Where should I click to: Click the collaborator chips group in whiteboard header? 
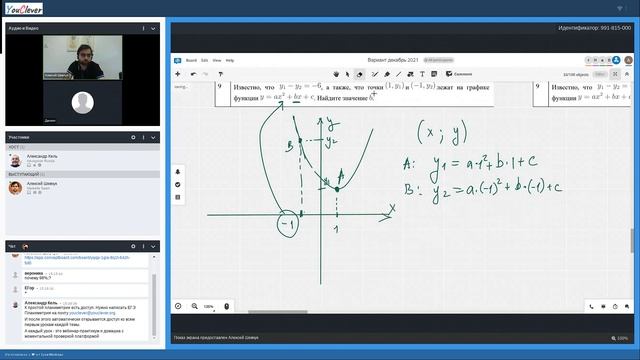[x=598, y=60]
